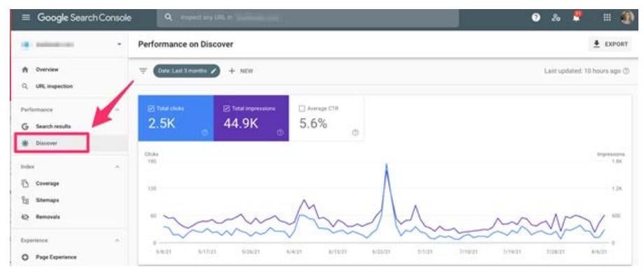Enable the Average CTR checkbox

[302, 109]
